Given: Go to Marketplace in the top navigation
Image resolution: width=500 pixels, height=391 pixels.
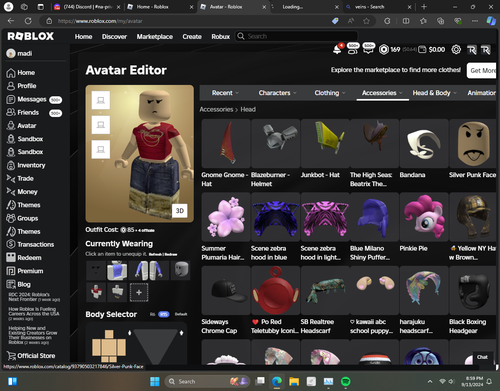Looking at the screenshot, I should pyautogui.click(x=155, y=37).
